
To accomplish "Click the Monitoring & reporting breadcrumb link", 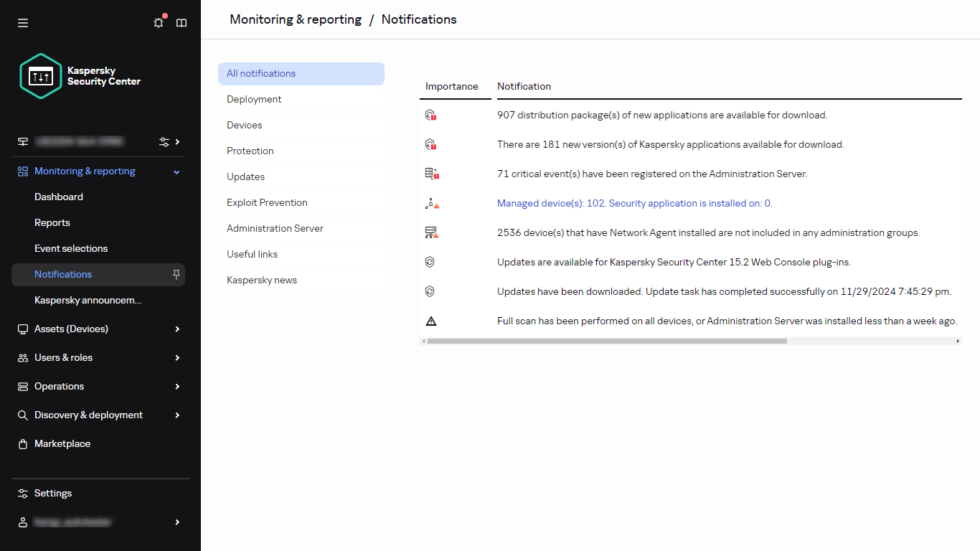I will 295,19.
